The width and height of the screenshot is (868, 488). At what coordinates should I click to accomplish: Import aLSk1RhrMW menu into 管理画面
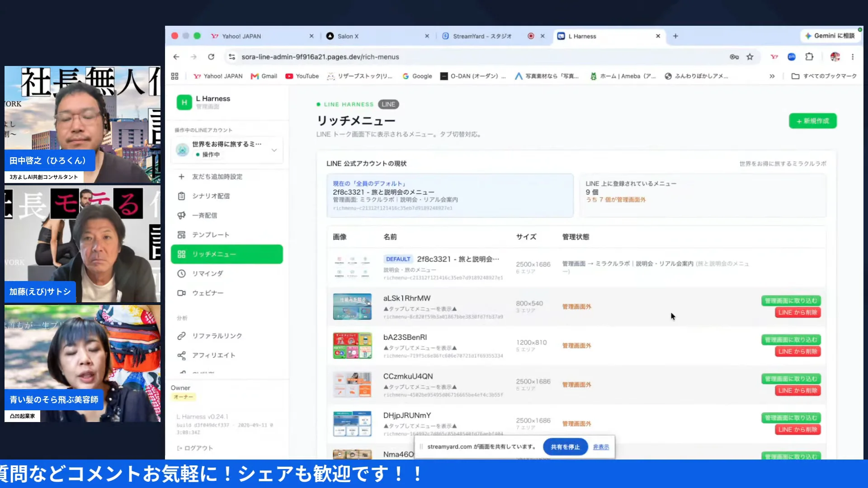pyautogui.click(x=791, y=301)
